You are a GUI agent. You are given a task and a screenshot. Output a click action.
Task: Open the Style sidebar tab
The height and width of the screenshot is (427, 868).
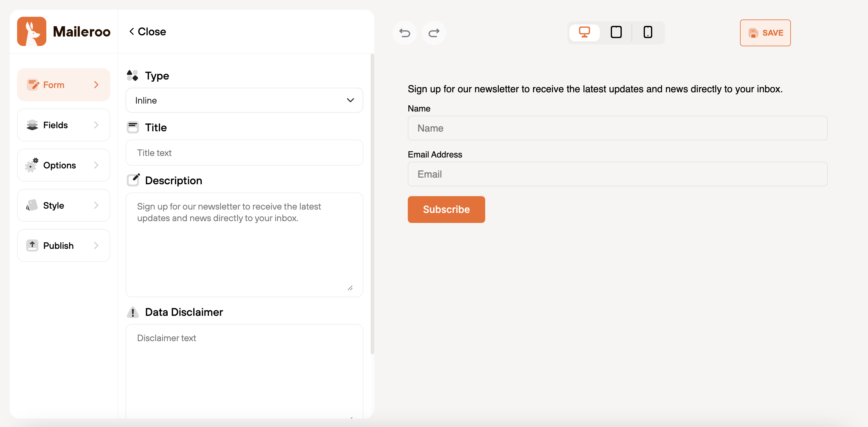[x=63, y=205]
